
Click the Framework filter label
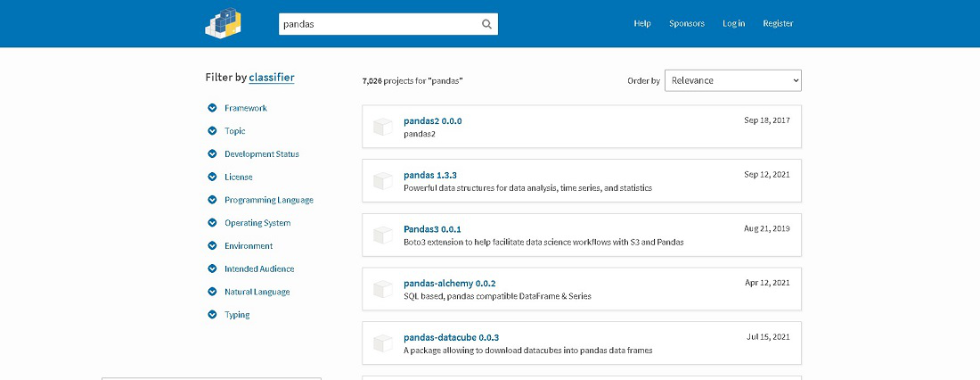pyautogui.click(x=246, y=108)
